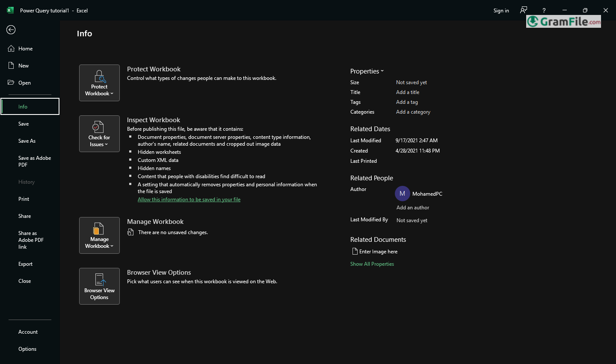This screenshot has width=616, height=364.
Task: Click Add a tag field
Action: coord(407,102)
